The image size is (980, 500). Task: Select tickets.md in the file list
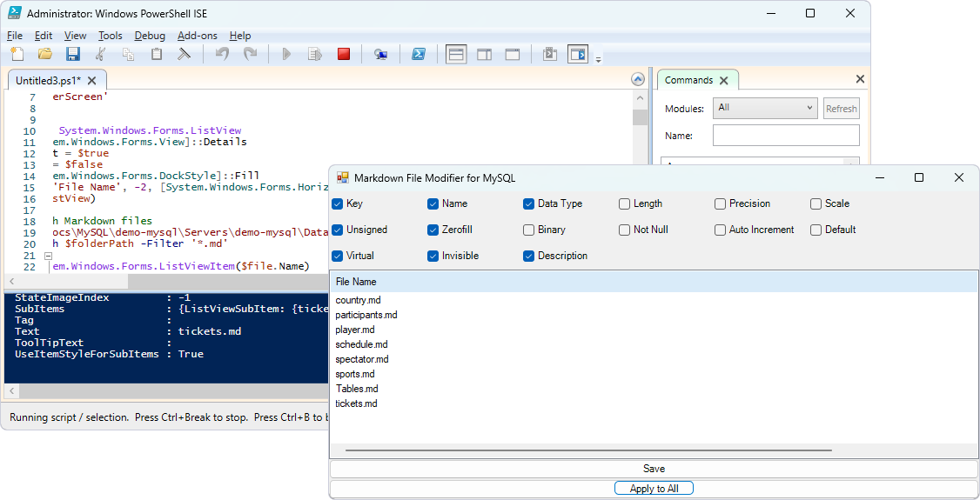click(x=356, y=403)
